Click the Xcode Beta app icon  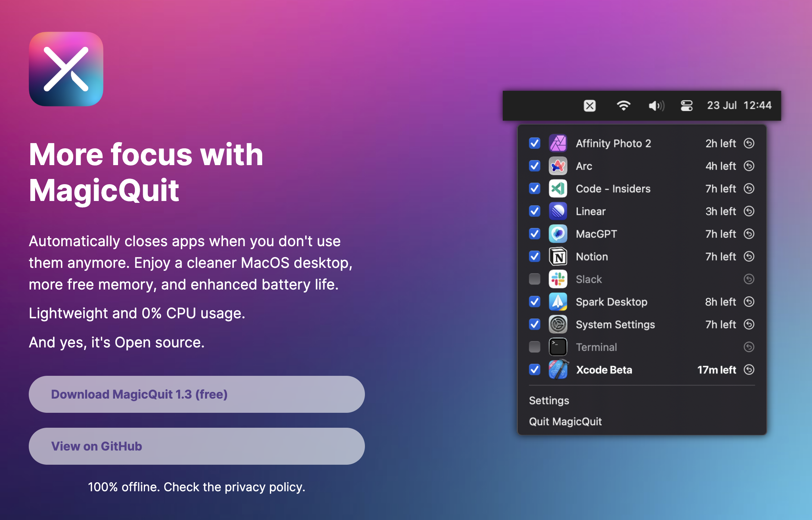558,369
